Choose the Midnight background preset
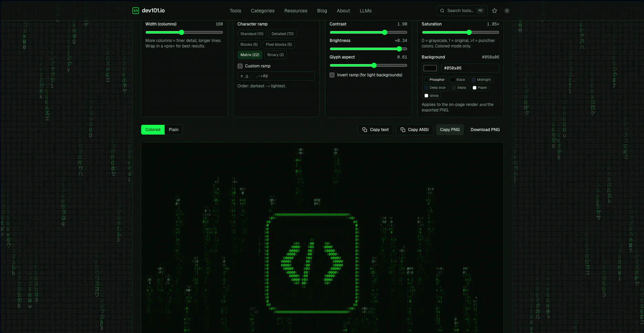The height and width of the screenshot is (333, 644). pyautogui.click(x=481, y=80)
